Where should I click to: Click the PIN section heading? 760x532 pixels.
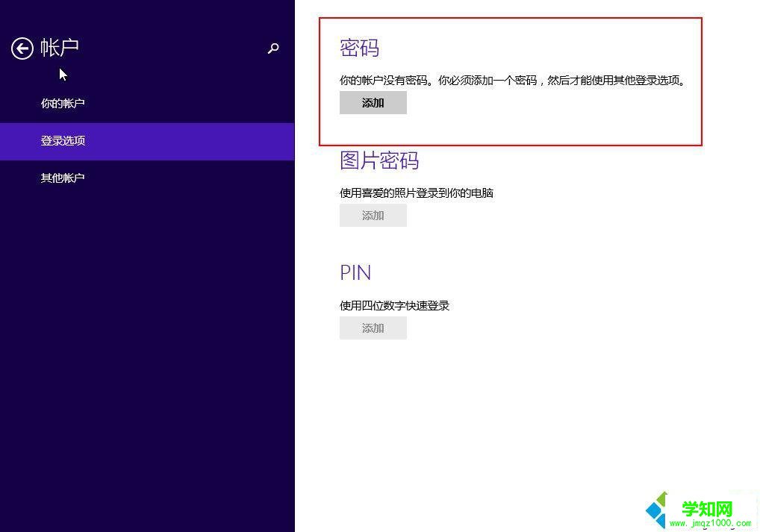(355, 273)
